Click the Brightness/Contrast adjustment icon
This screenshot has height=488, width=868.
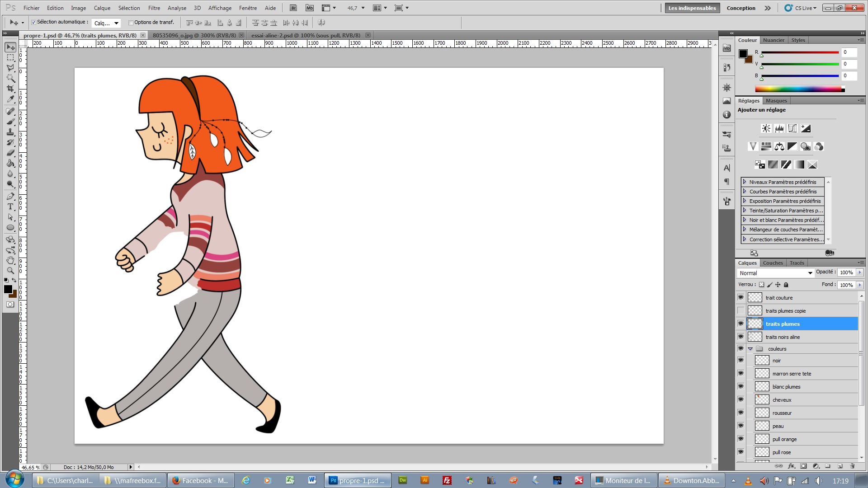point(766,129)
